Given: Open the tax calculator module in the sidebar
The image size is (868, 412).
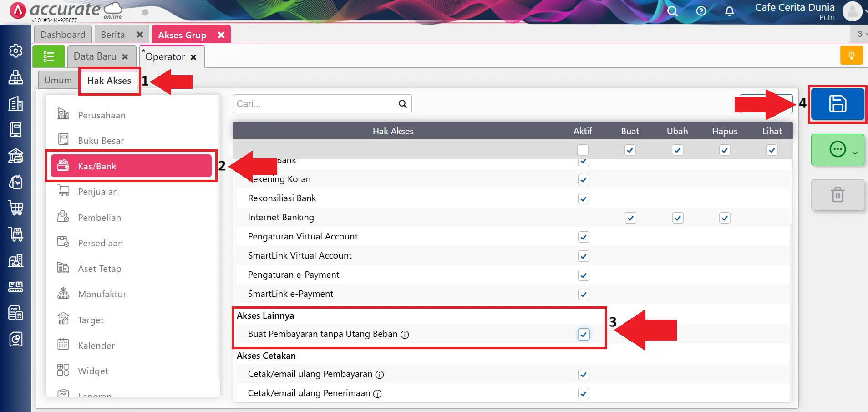Looking at the screenshot, I should [x=16, y=312].
